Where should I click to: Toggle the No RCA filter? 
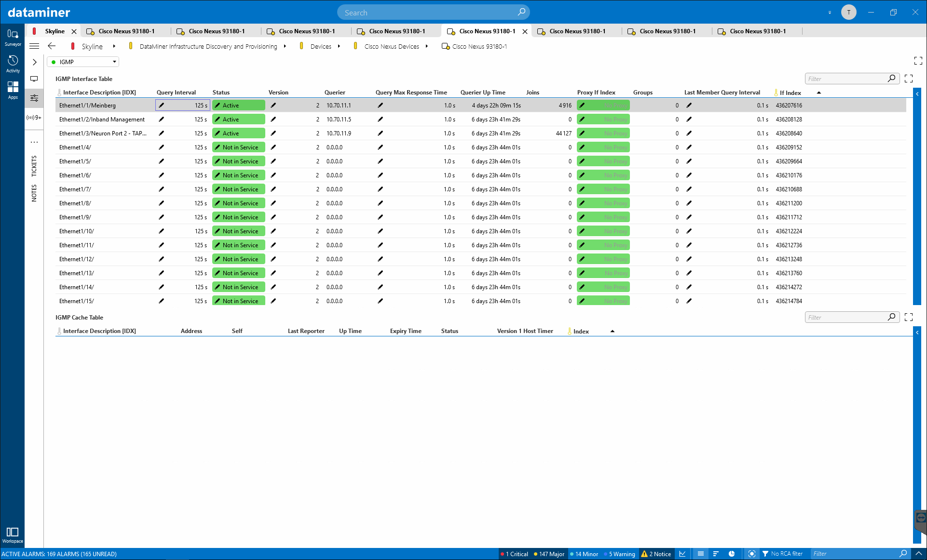(x=782, y=554)
